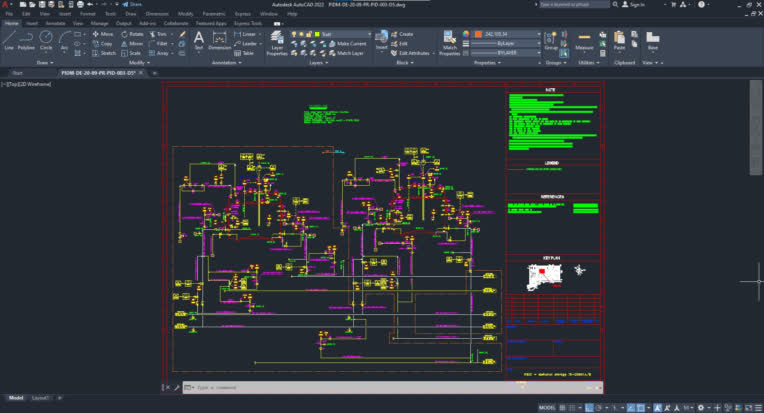This screenshot has height=413, width=764.
Task: Click the Trim command
Action: pyautogui.click(x=158, y=34)
